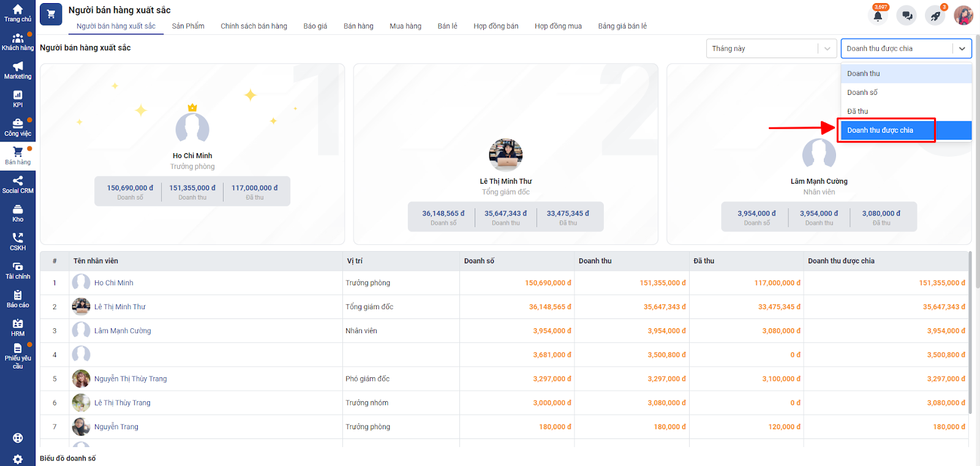Screen dimensions: 980x466
Task: Open the notification bell with 3,697 badge
Action: tap(878, 15)
